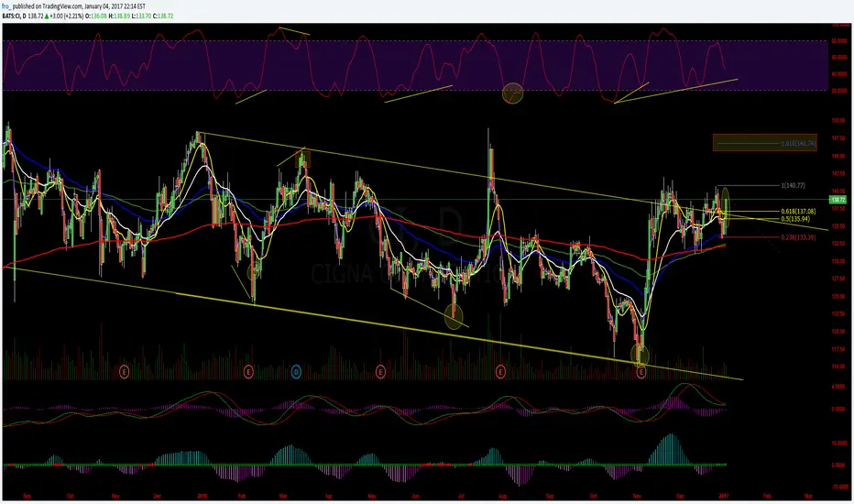Click the 2017 label on time axis

tap(723, 497)
